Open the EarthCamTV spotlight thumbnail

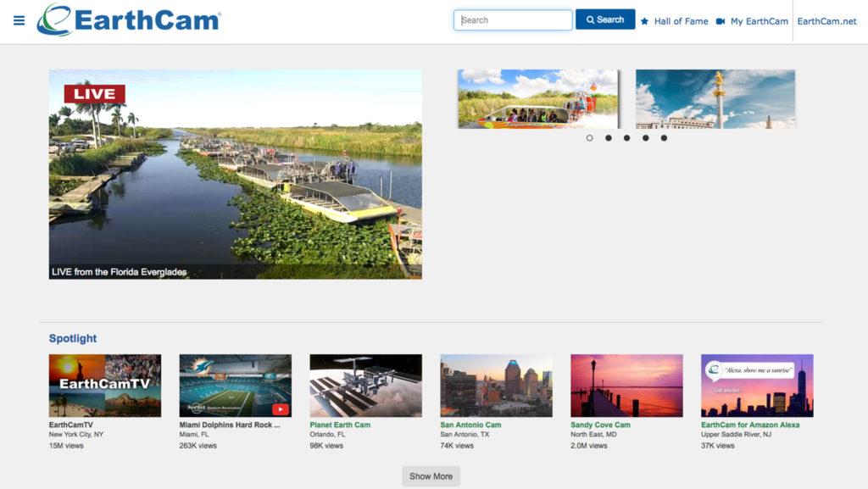[x=105, y=386]
